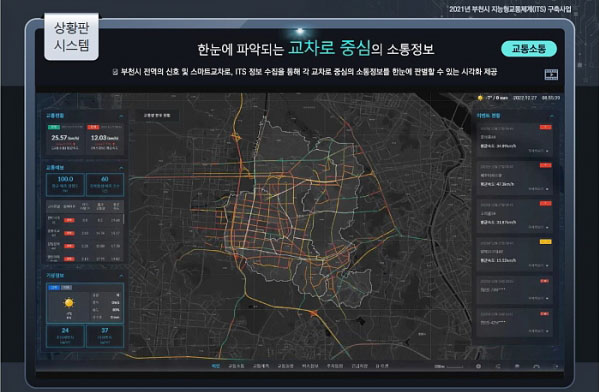The image size is (599, 392).
Task: Select the blue toggle tab in the weather panel
Action: [x=54, y=287]
